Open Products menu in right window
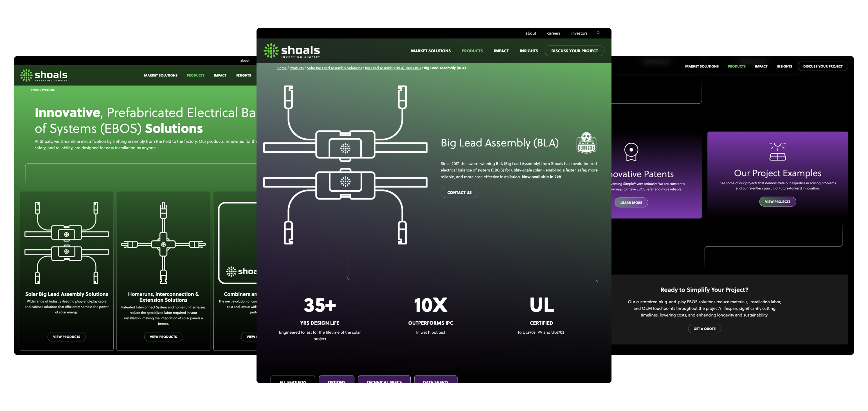Screen dimensions: 868x411 click(737, 66)
